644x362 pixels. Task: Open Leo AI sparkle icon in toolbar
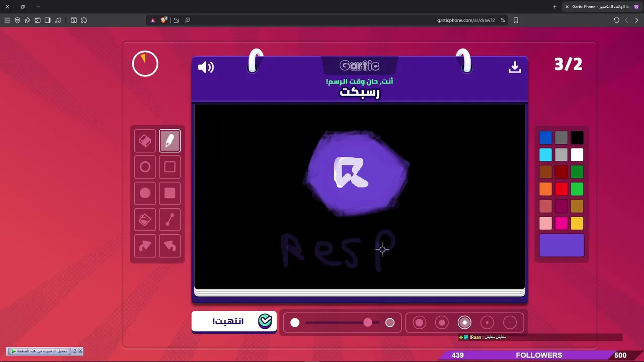coord(27,20)
